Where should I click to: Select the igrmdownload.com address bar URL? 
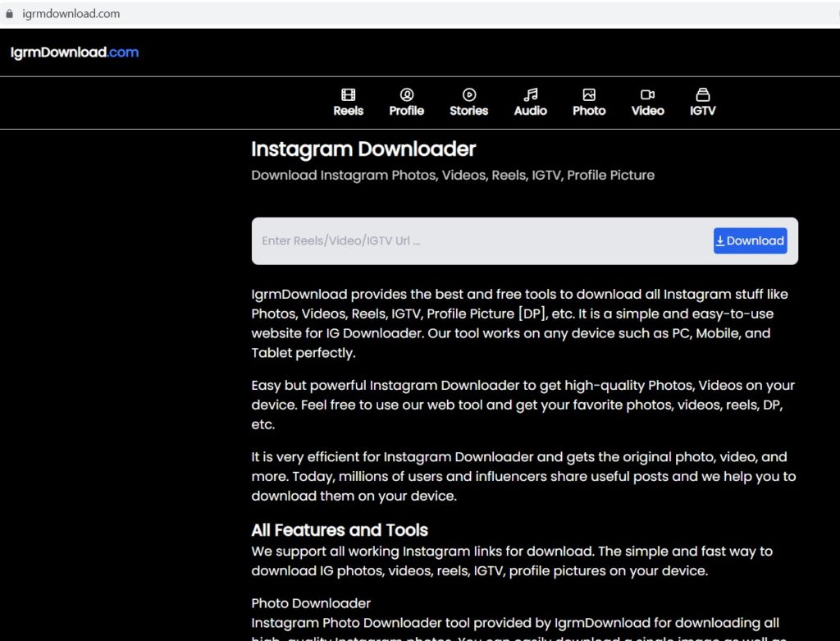click(x=71, y=13)
